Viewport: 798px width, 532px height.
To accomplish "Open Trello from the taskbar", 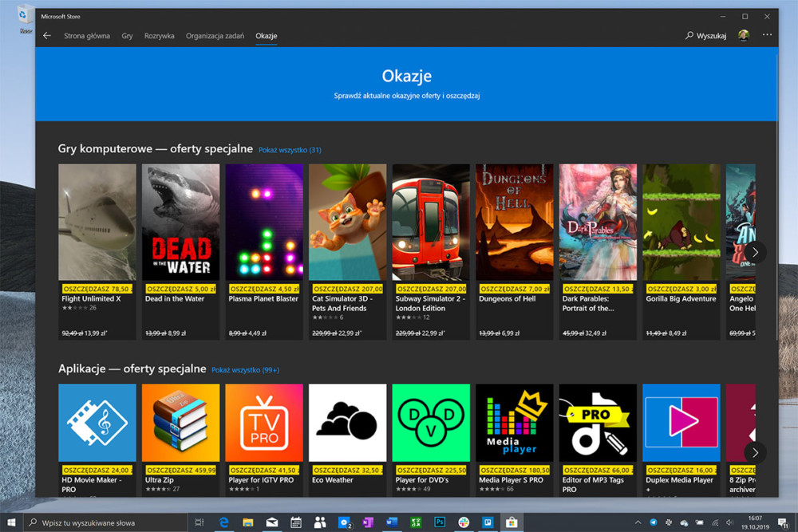I will (x=488, y=522).
